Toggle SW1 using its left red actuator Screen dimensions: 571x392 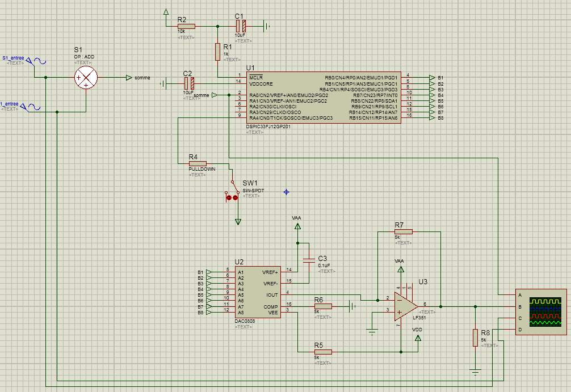[x=229, y=197]
